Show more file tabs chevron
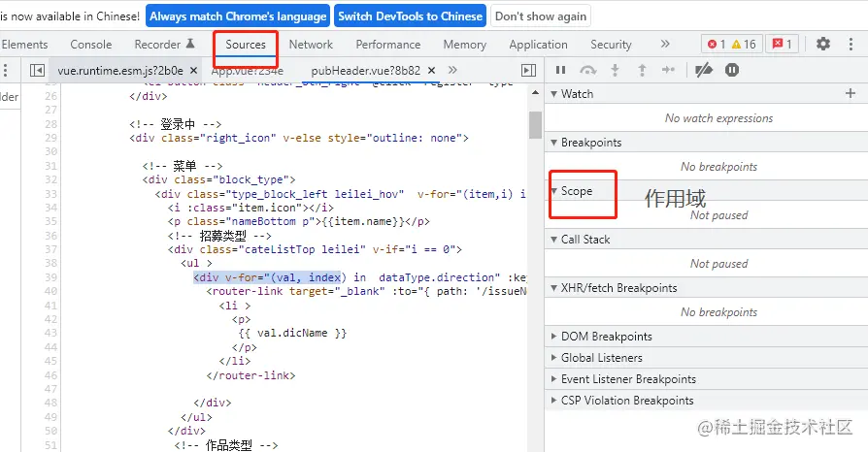Screen dimensions: 868x452 452,70
